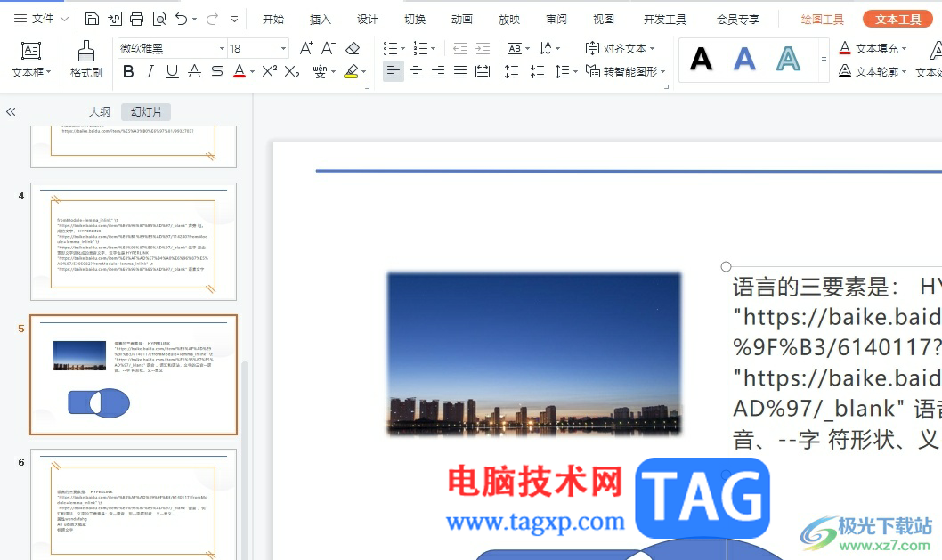Undo the last action

coord(182,20)
